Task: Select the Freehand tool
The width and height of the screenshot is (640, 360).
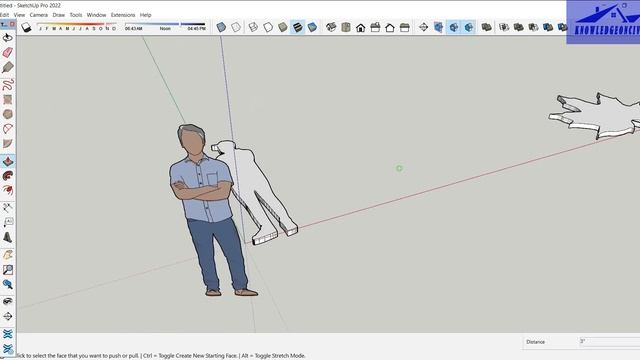Action: point(7,85)
